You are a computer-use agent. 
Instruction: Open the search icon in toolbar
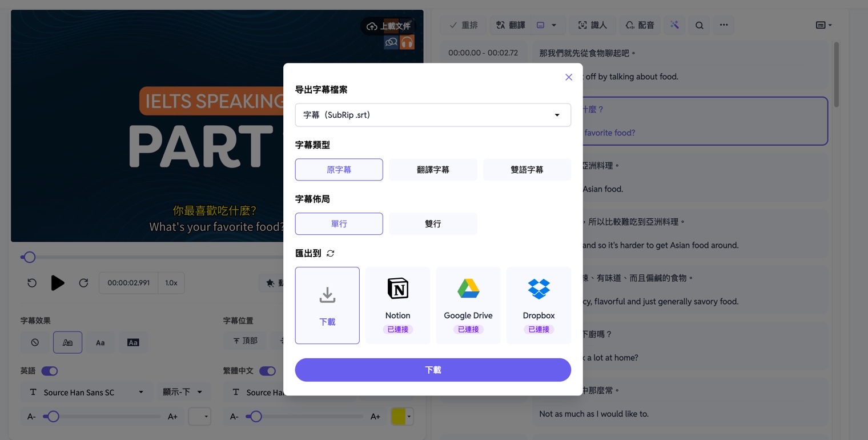tap(699, 25)
